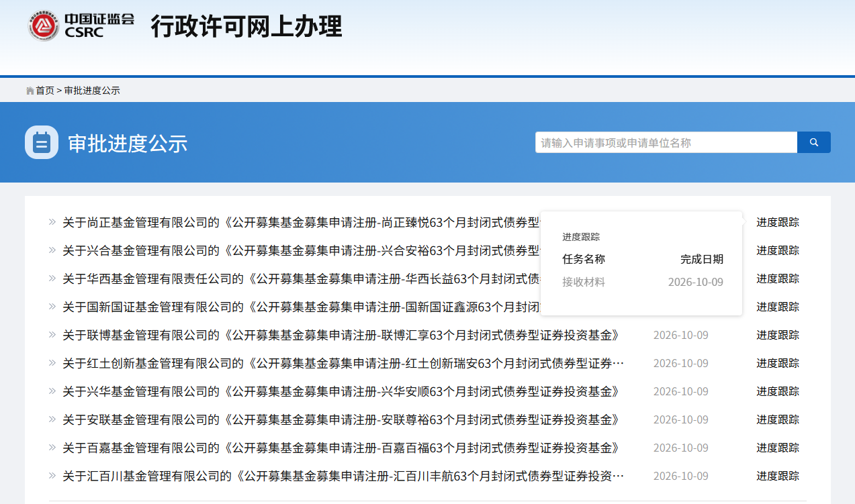
Task: Click the 进度跟踪 popup title
Action: pos(581,237)
